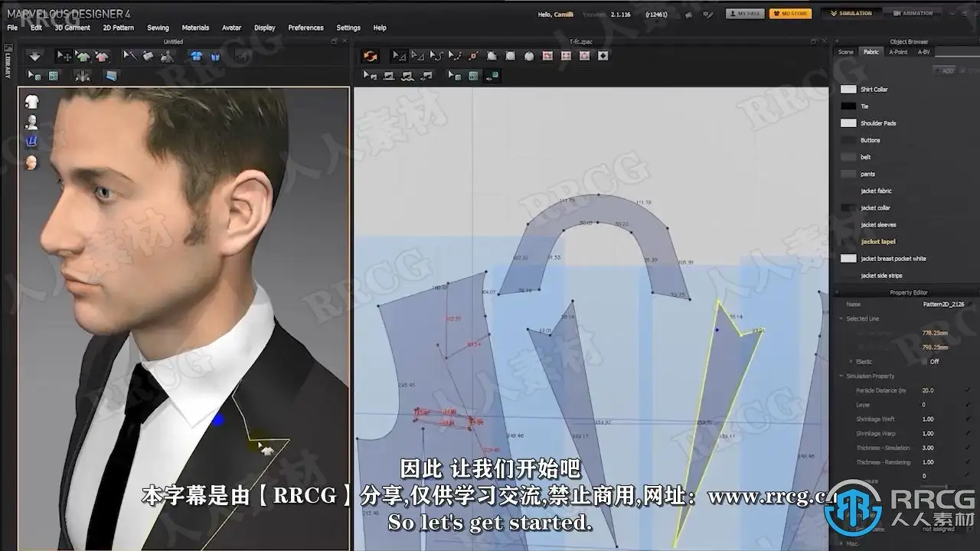Open the 2D Pattern menu
This screenshot has height=551, width=980.
click(x=119, y=28)
